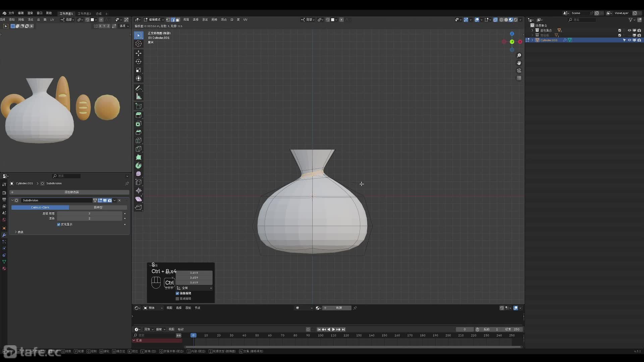Select the Move tool in toolbar
The image size is (644, 362).
[x=139, y=53]
